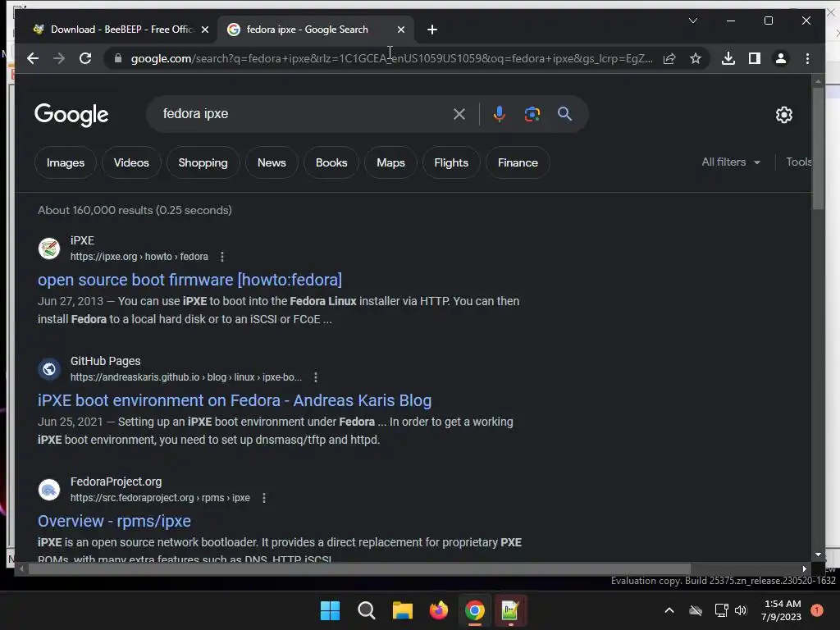Open Windows Start menu
Image resolution: width=840 pixels, height=630 pixels.
tap(330, 610)
